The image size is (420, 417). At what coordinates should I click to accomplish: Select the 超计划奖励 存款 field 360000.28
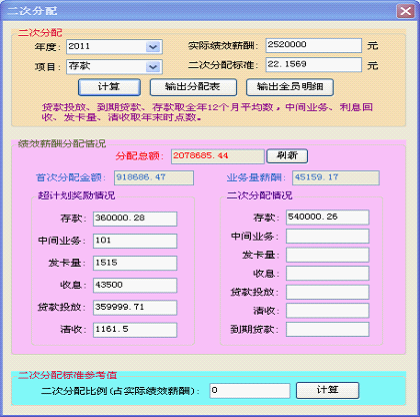point(135,219)
